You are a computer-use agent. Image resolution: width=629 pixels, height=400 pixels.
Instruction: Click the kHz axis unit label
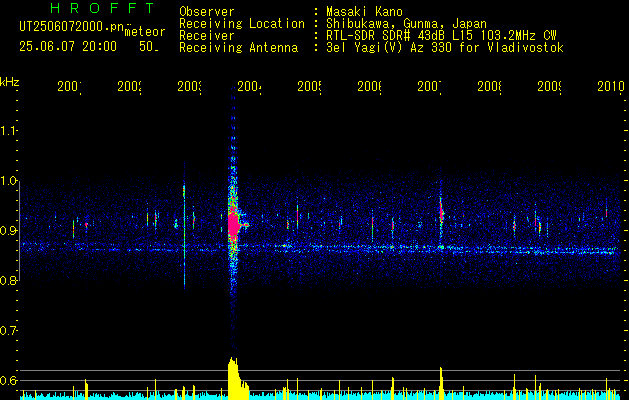[x=9, y=82]
